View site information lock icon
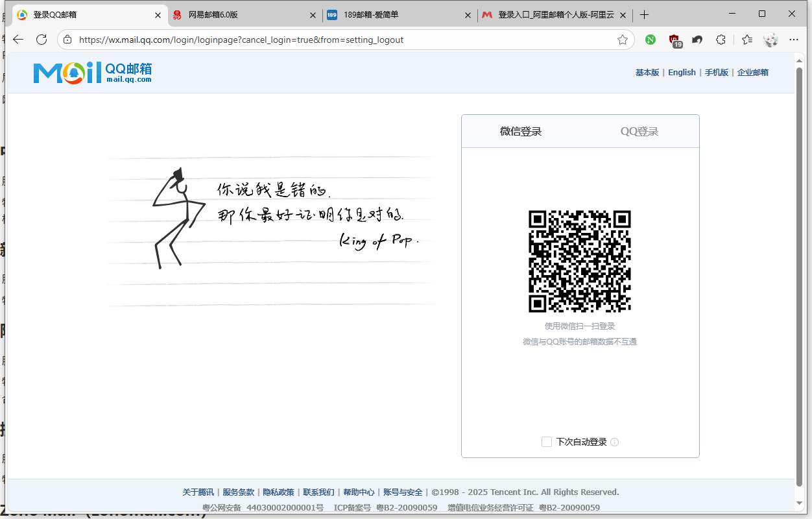The width and height of the screenshot is (812, 519). (67, 40)
